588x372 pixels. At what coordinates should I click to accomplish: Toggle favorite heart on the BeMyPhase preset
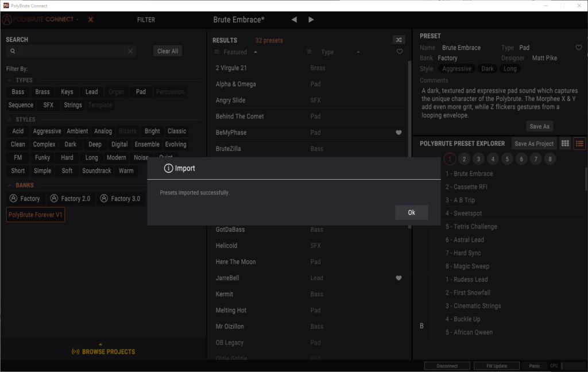tap(399, 133)
